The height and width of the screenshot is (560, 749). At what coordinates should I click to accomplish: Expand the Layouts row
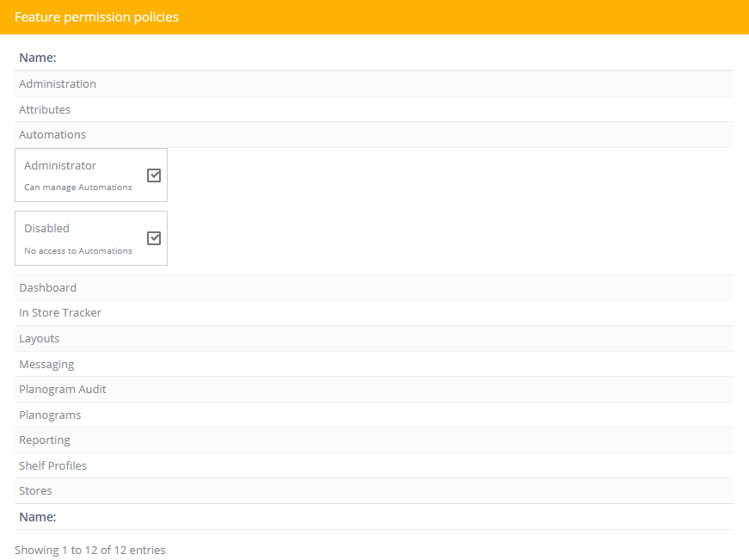pos(374,339)
